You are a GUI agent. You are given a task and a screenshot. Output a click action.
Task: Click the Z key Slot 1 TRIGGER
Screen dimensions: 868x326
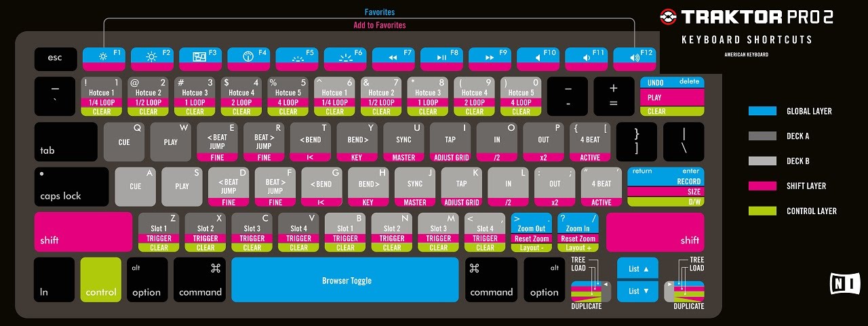(x=159, y=232)
